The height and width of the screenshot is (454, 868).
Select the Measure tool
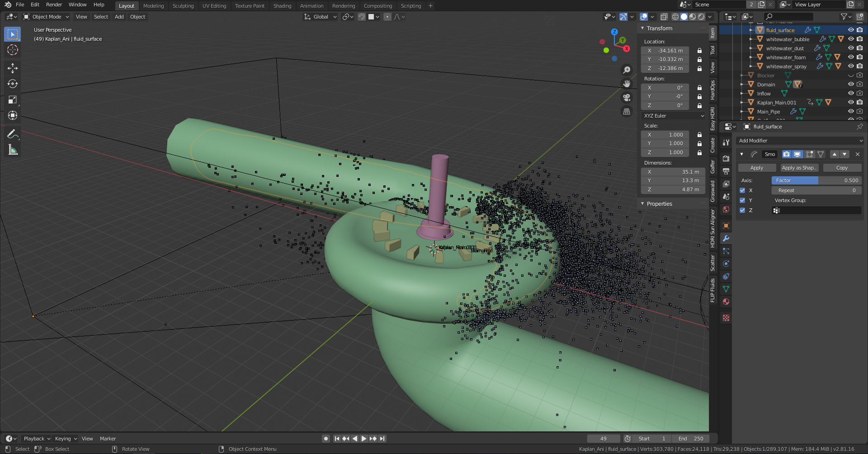click(x=13, y=150)
